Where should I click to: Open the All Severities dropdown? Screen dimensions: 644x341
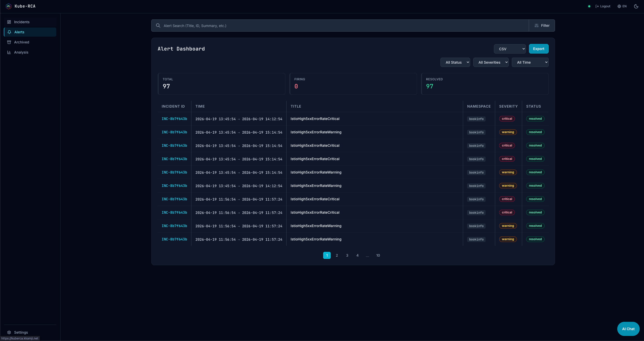(491, 62)
